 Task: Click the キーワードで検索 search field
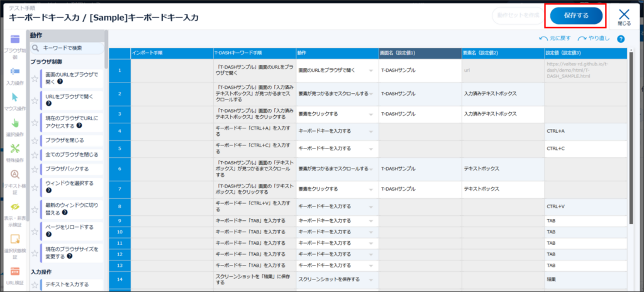pyautogui.click(x=70, y=48)
